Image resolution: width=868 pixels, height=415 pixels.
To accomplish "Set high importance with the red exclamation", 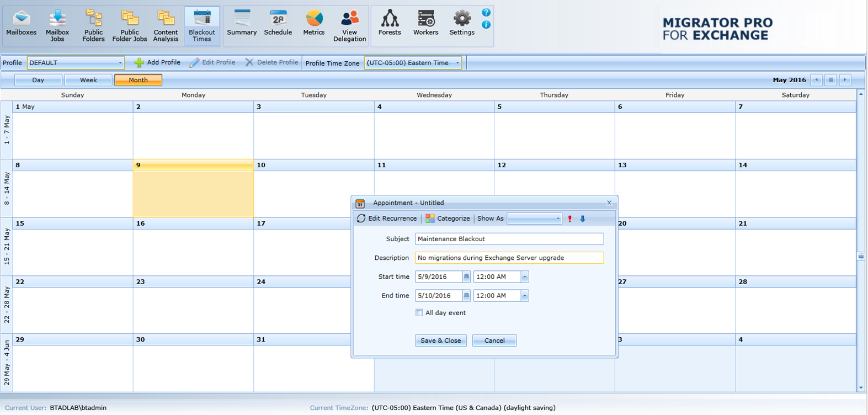I will (x=569, y=219).
